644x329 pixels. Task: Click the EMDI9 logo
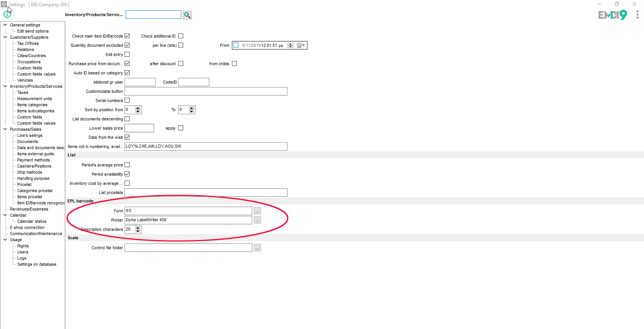pos(613,15)
